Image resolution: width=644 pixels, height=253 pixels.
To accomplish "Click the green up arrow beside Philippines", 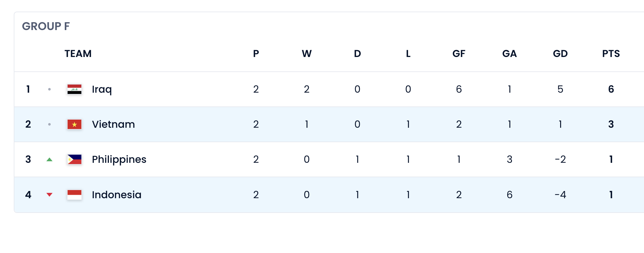I will 49,160.
